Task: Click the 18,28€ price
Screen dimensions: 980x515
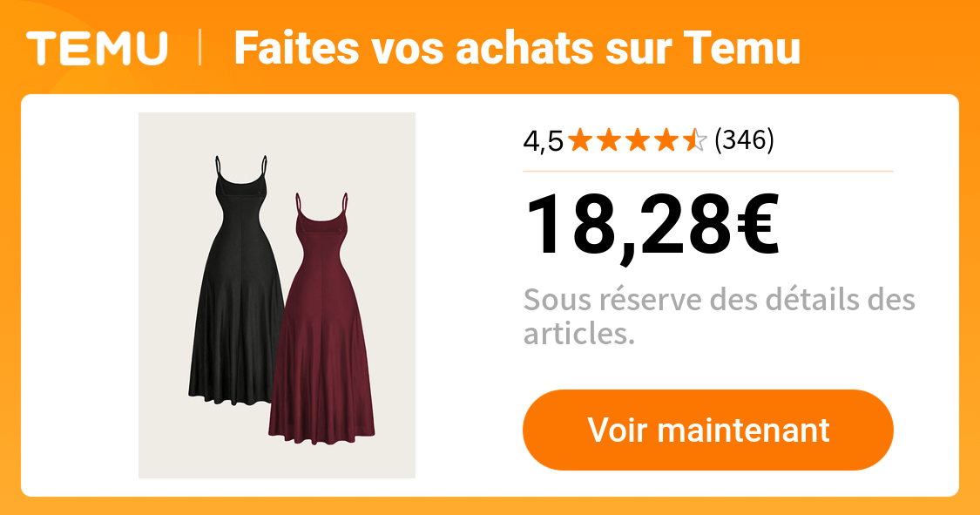Action: coord(652,227)
